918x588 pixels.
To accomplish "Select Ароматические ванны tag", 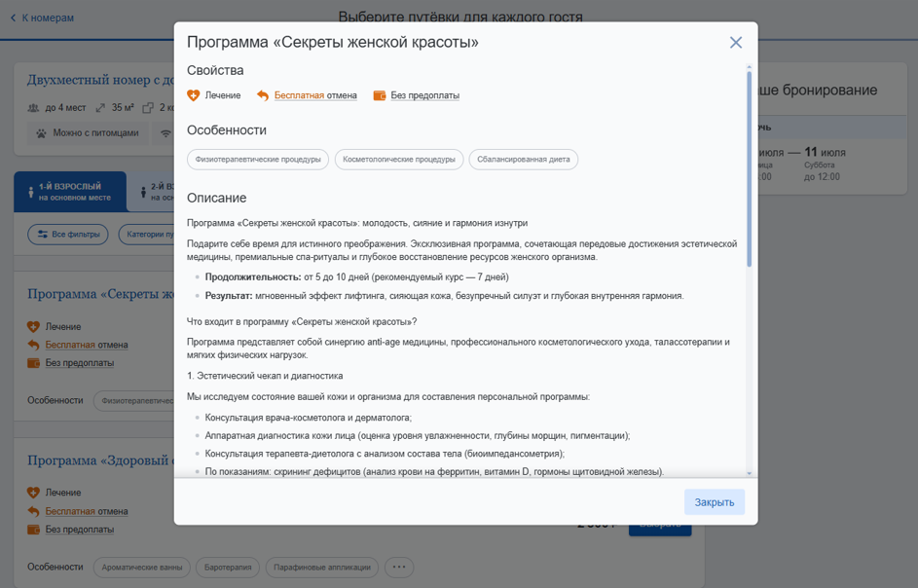I will pos(142,567).
